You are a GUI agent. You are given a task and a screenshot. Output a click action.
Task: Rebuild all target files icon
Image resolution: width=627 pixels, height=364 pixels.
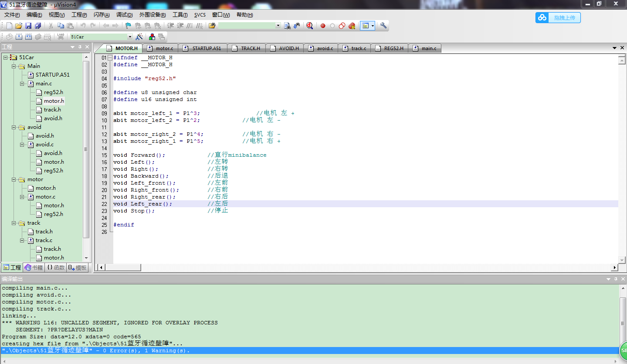tap(28, 37)
